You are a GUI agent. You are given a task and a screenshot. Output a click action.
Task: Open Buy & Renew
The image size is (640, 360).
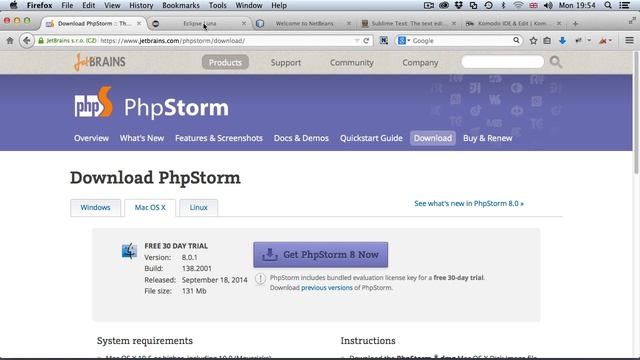(487, 138)
